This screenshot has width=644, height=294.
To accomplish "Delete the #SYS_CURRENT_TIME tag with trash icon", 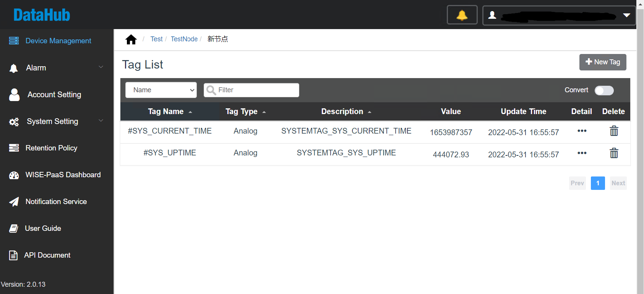I will pyautogui.click(x=613, y=131).
